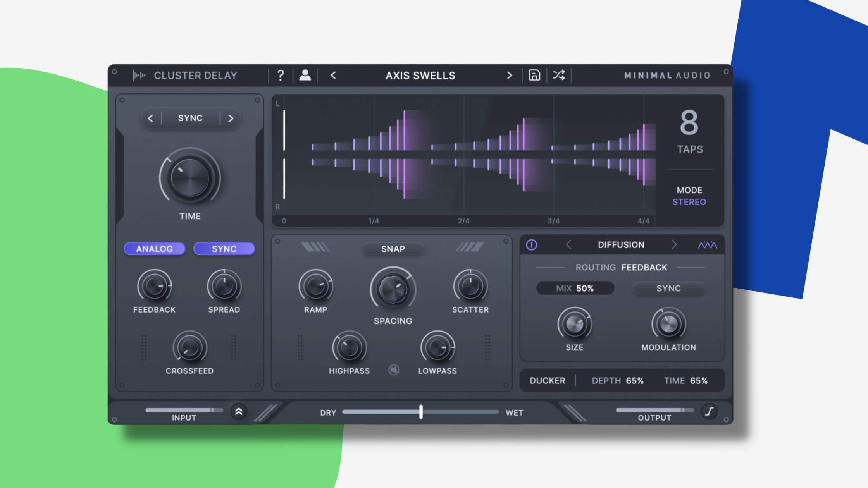Go to previous preset arrow
The image size is (868, 488).
point(333,76)
